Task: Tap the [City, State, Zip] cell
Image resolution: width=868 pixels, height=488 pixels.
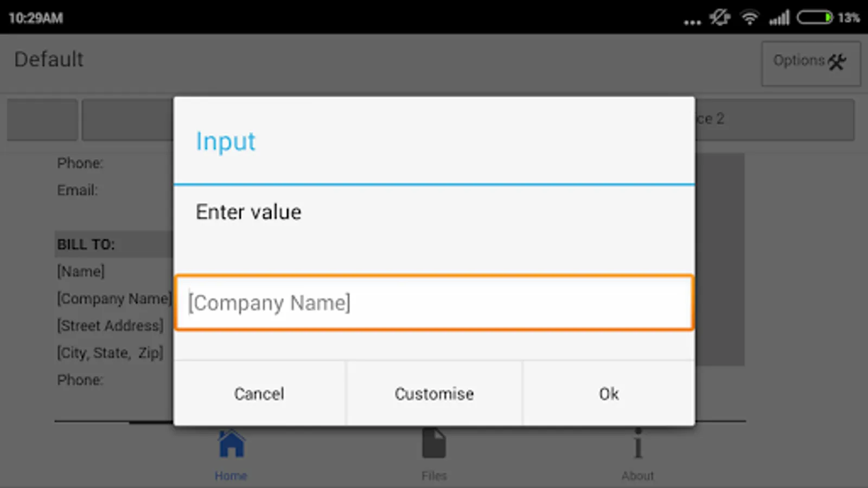Action: pos(110,353)
